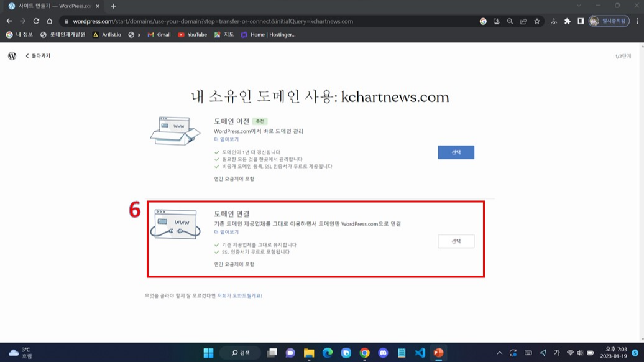The height and width of the screenshot is (362, 644).
Task: Toggle the Chrome side panel icon
Action: [581, 21]
